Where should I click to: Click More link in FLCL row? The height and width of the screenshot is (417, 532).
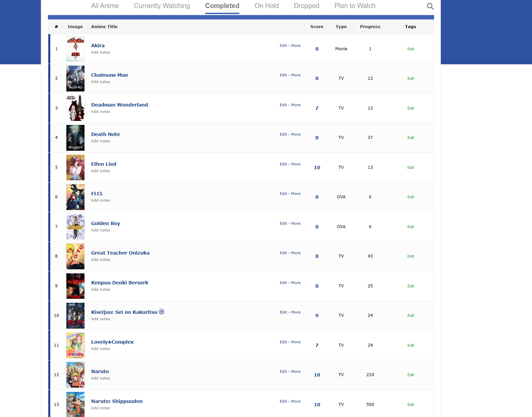[296, 194]
